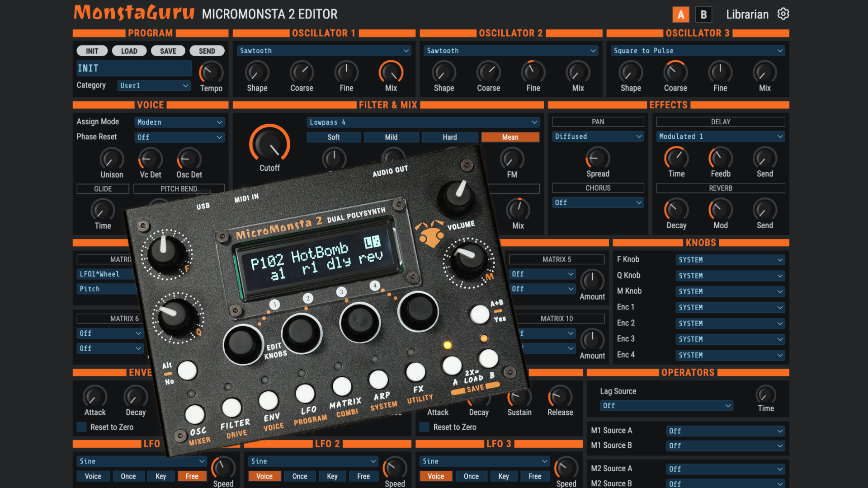This screenshot has width=868, height=488.
Task: Click the Oscillator 1 Shape knob
Action: tap(257, 72)
